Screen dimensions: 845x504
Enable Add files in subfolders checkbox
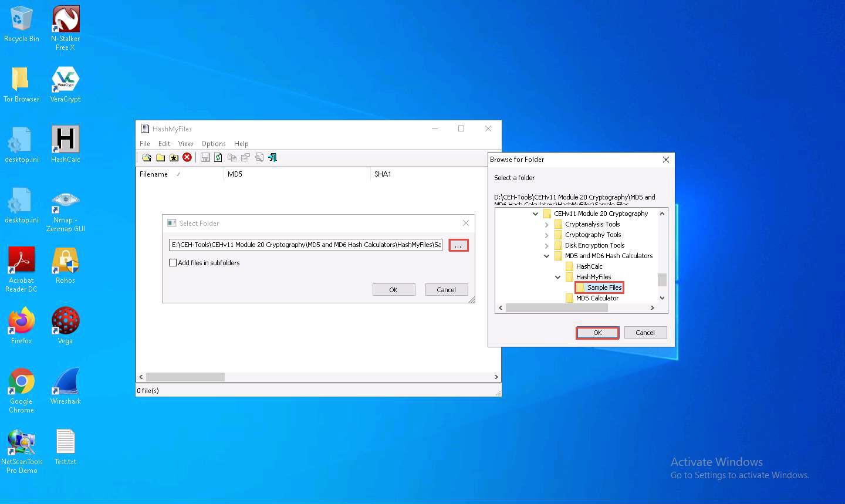pos(173,263)
